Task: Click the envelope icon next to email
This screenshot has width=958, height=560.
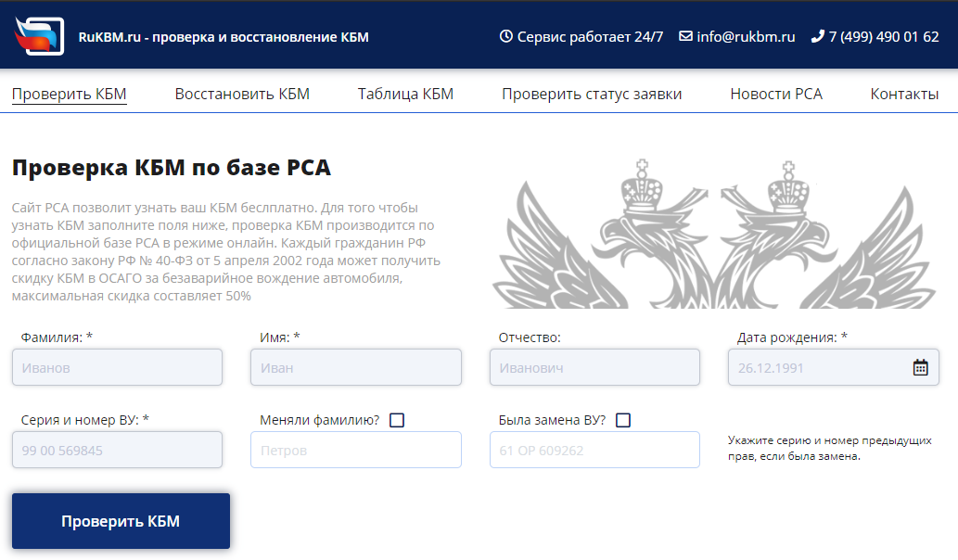Action: coord(685,37)
